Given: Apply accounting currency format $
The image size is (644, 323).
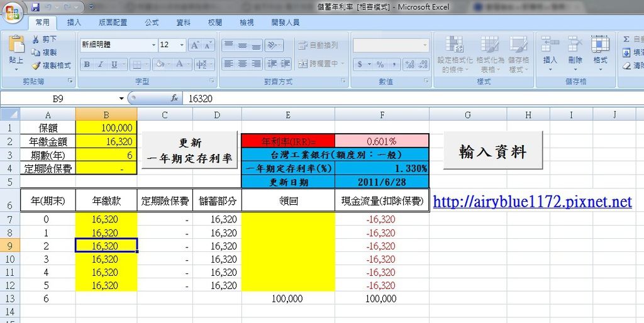Looking at the screenshot, I should point(360,65).
